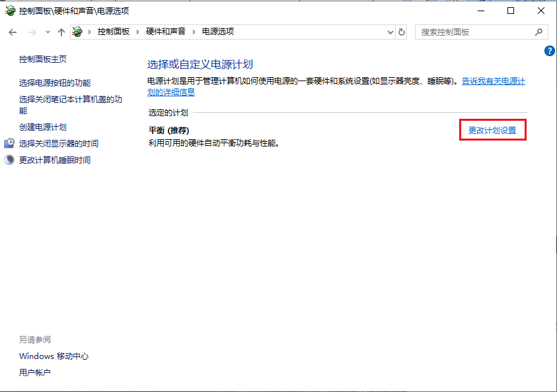Click the 另请参阅 label
Viewport: 557px width, 392px height.
coord(35,339)
